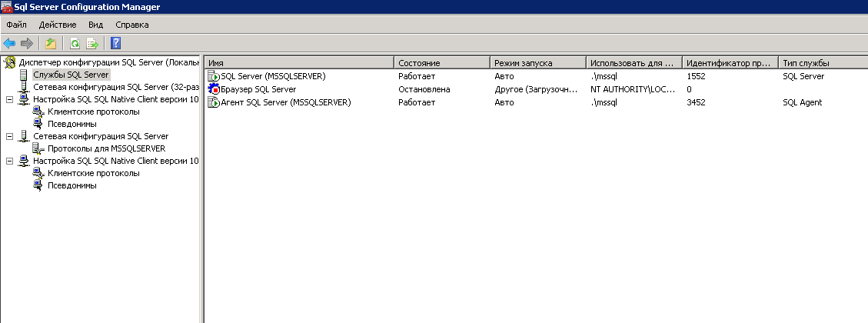This screenshot has height=323, width=868.
Task: Click the Остановлена status cell
Action: tap(424, 89)
